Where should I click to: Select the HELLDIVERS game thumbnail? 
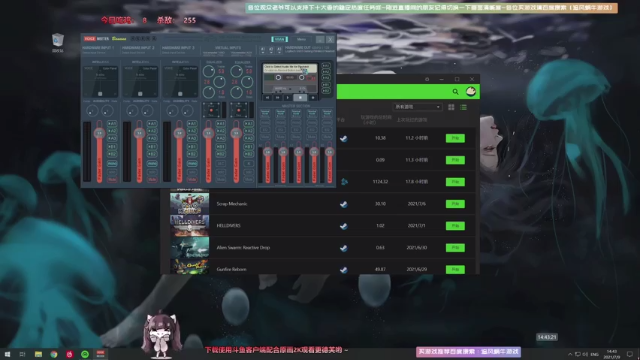click(x=189, y=226)
